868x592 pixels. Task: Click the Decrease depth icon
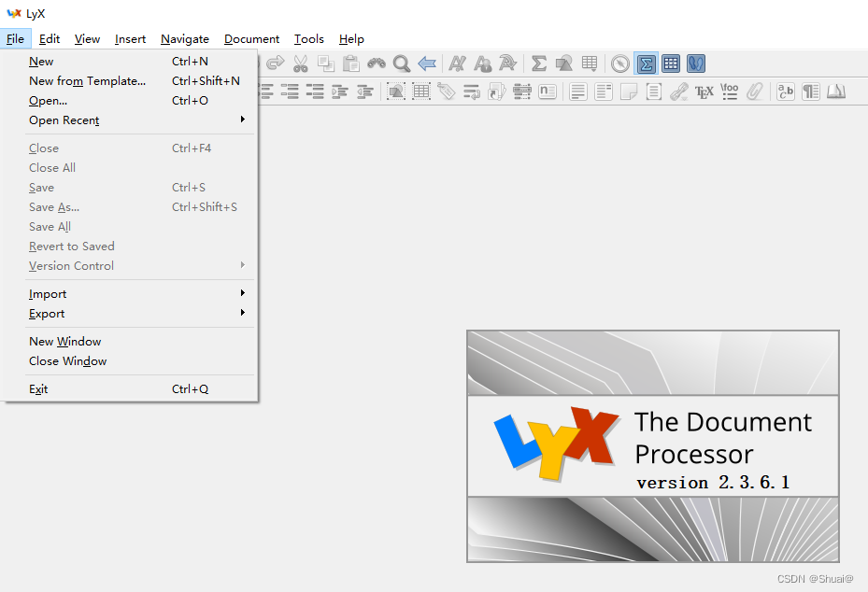tap(364, 92)
